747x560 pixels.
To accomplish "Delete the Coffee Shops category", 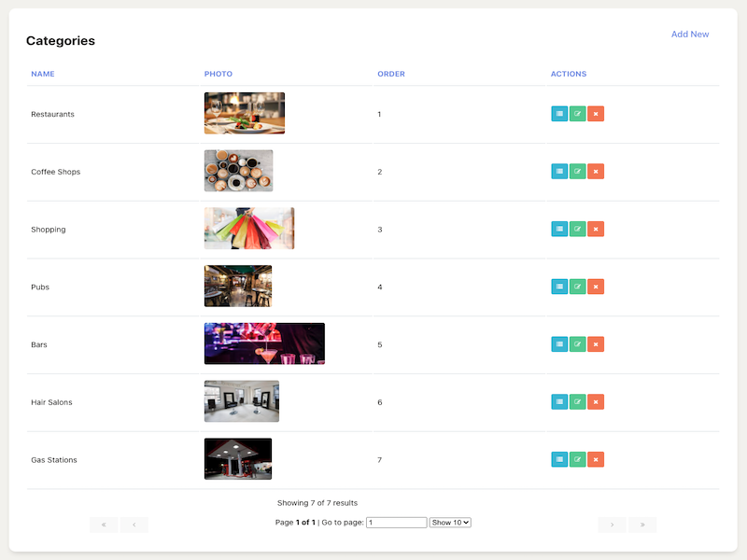I will pos(596,172).
